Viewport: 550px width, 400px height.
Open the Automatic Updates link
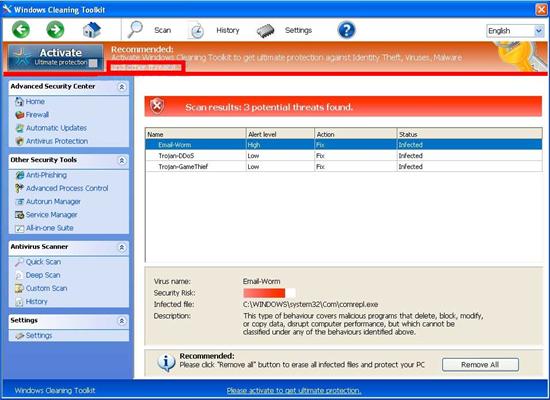[x=56, y=128]
